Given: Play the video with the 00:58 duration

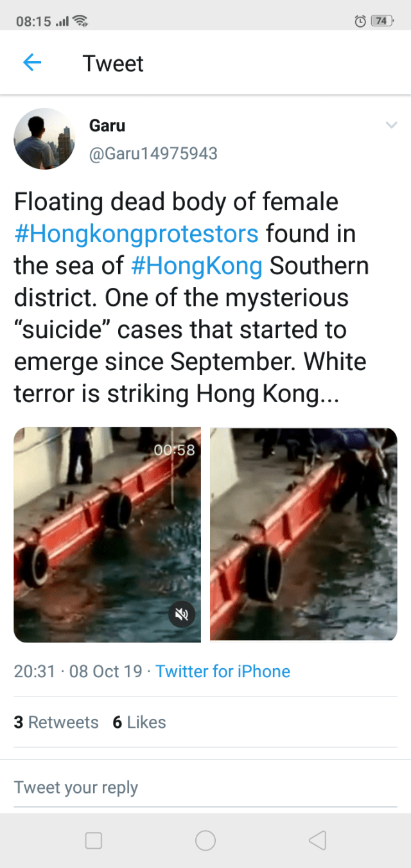Looking at the screenshot, I should (x=107, y=535).
